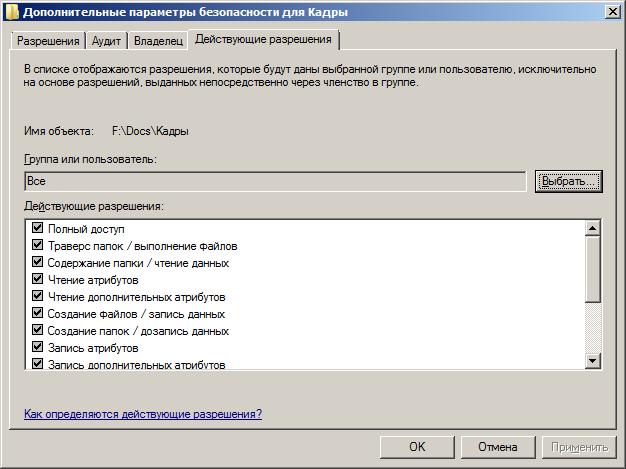Open link Как определяются действующие разрешения?
The width and height of the screenshot is (626, 469).
[x=143, y=414]
